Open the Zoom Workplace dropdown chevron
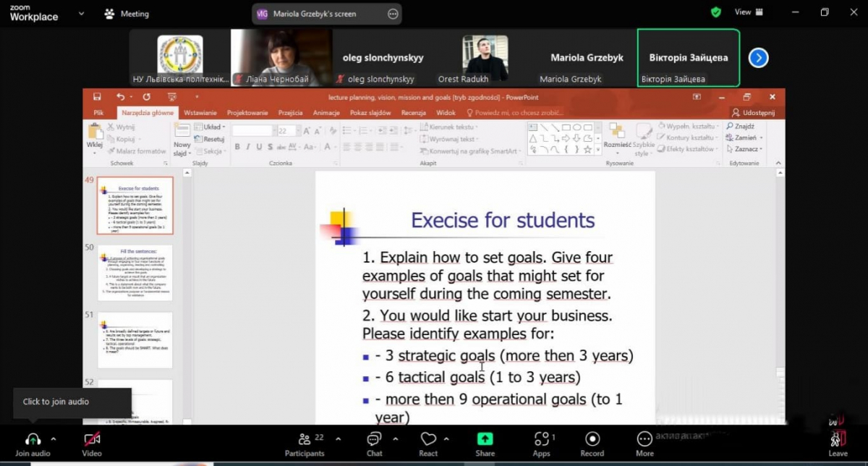Viewport: 868px width, 466px height. click(80, 13)
